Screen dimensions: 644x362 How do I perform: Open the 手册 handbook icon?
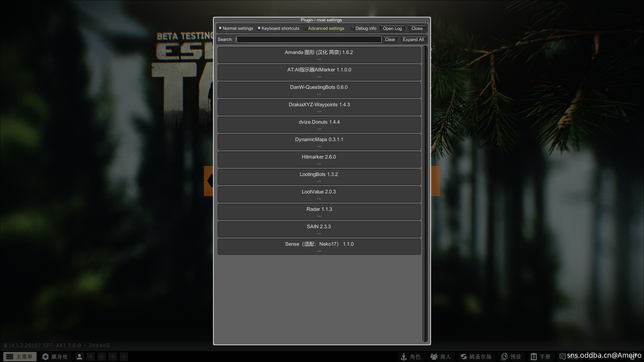[x=540, y=357]
